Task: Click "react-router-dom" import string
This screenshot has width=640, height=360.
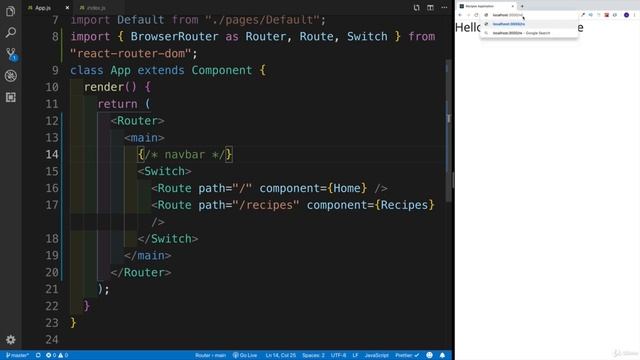Action: 131,53
